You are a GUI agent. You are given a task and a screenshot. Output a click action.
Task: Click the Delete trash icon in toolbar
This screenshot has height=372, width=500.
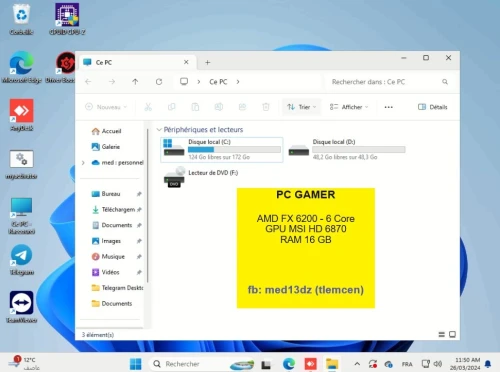[266, 107]
